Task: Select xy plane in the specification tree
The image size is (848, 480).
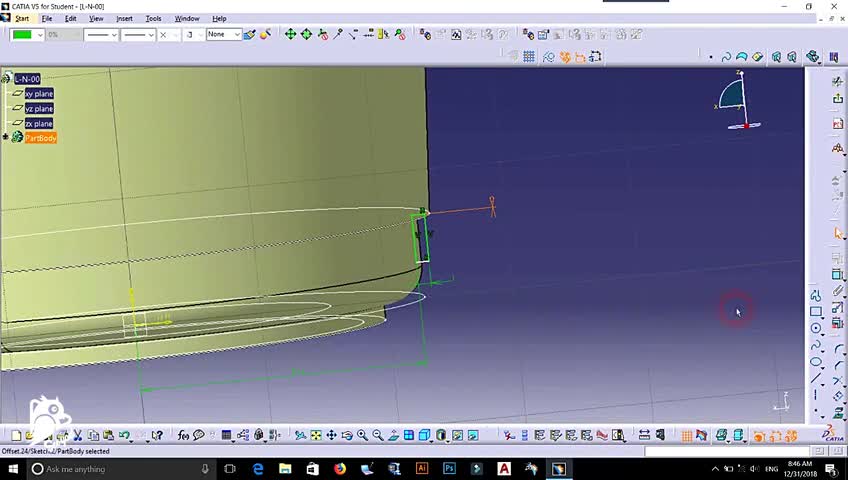Action: (x=39, y=94)
